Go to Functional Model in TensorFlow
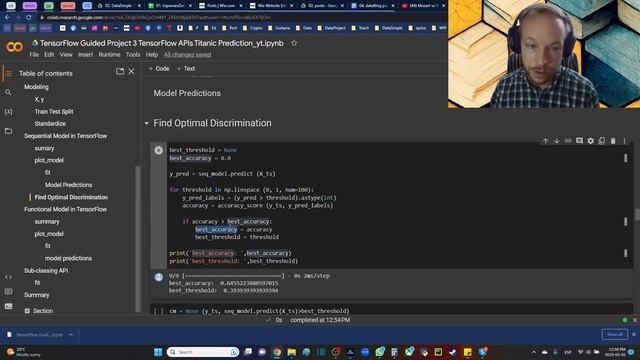Screen dimensions: 640x360 (65, 209)
